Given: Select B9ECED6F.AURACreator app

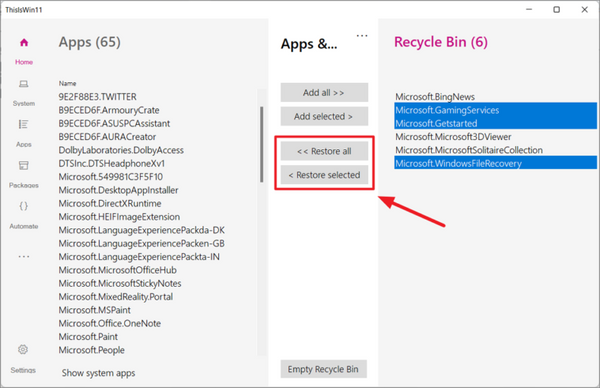Looking at the screenshot, I should pos(107,137).
